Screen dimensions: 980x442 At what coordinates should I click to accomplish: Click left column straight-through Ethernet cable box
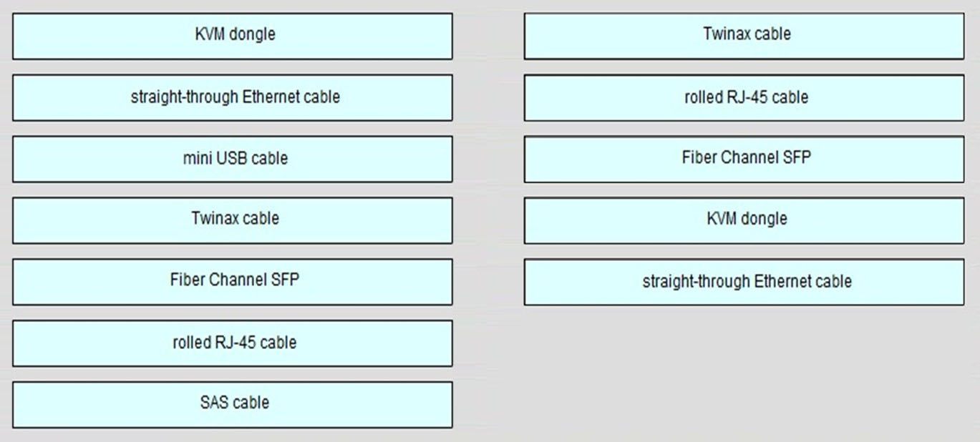tap(233, 97)
